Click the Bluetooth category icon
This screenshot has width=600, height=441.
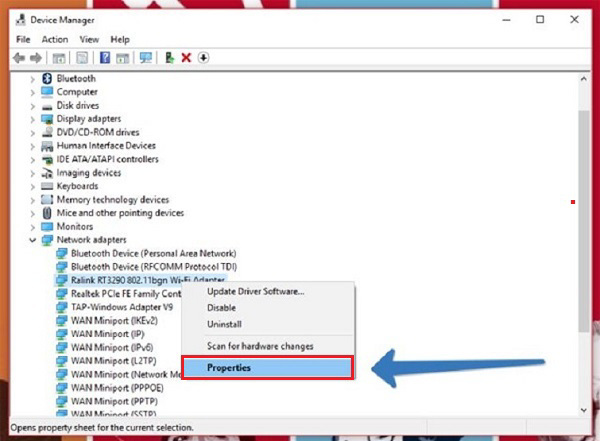47,78
